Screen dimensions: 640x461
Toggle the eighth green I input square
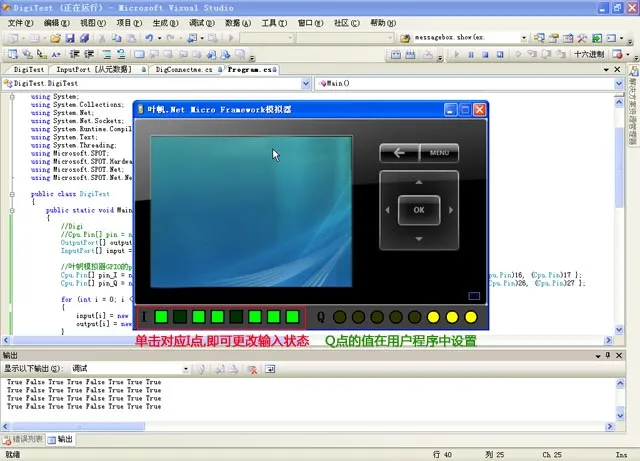[293, 317]
